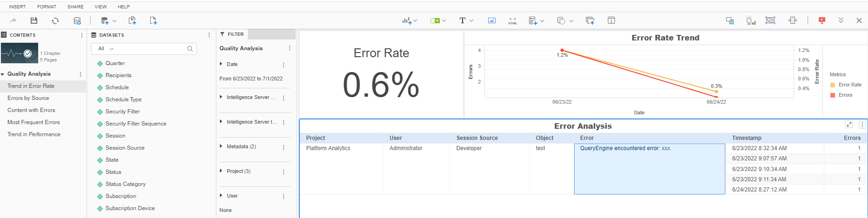
Task: Open the FORMAT menu
Action: click(x=46, y=7)
